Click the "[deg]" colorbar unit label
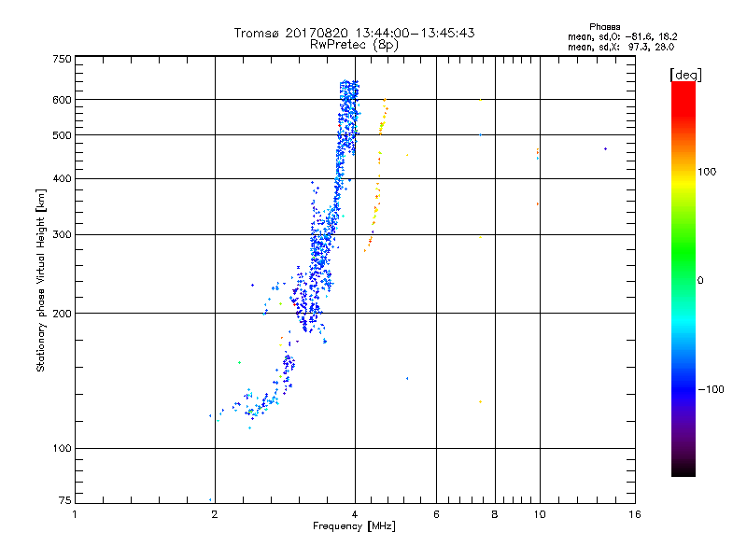This screenshot has height=560, width=747. pos(685,75)
